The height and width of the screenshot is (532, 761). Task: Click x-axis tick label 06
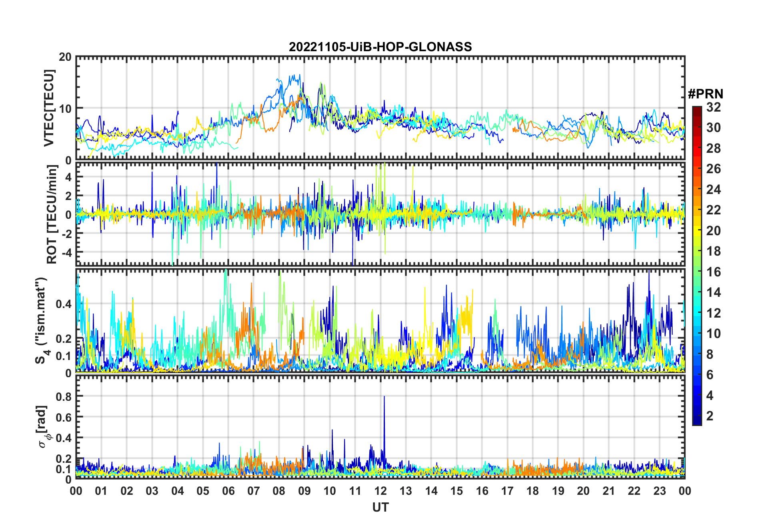click(x=228, y=491)
